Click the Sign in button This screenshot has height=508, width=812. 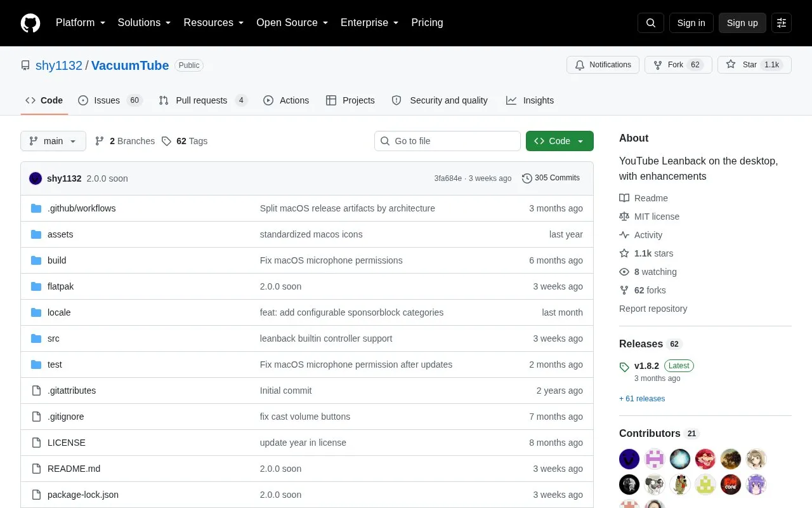(x=691, y=23)
